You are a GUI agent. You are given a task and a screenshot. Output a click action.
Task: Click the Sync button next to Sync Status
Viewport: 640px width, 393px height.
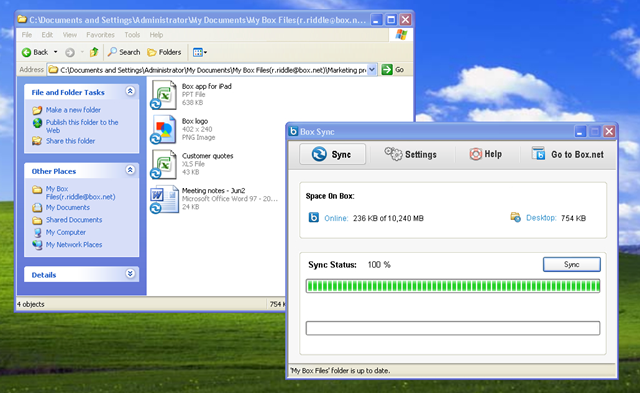[x=571, y=264]
